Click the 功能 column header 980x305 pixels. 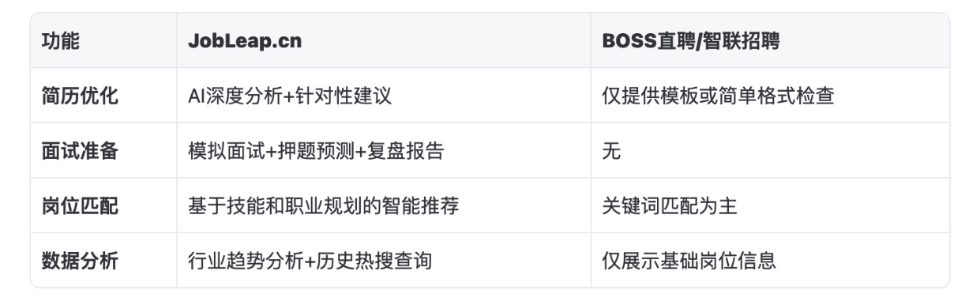(61, 41)
